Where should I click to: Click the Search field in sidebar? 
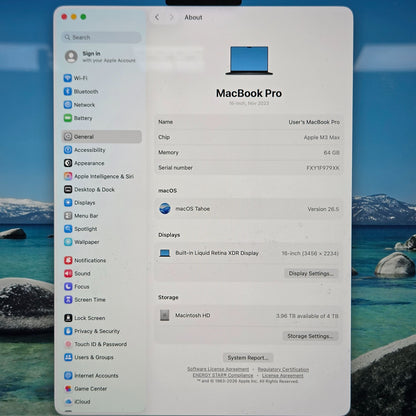[102, 37]
